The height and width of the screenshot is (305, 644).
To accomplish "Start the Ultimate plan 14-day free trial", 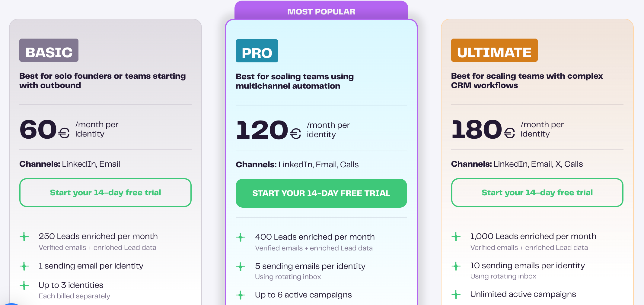I will (537, 193).
